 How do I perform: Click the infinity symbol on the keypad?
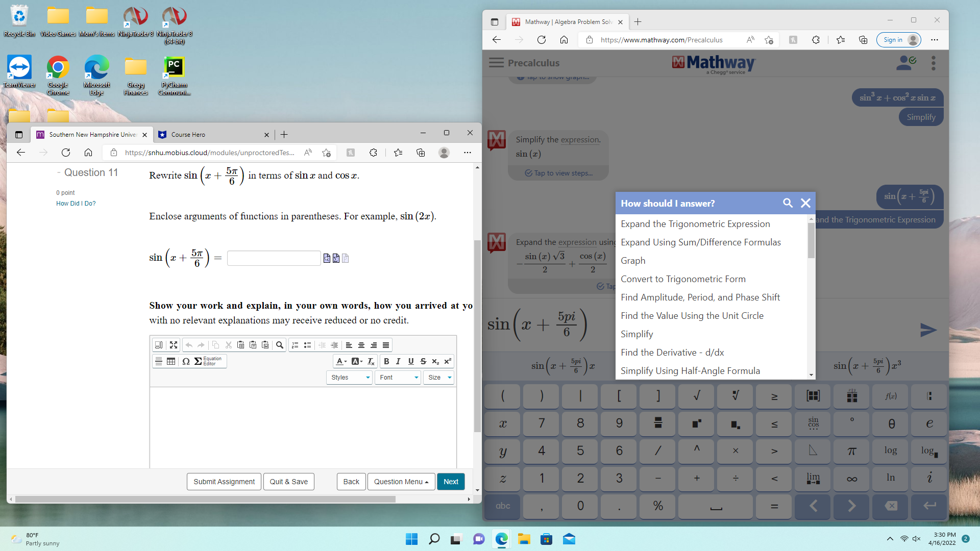(851, 479)
